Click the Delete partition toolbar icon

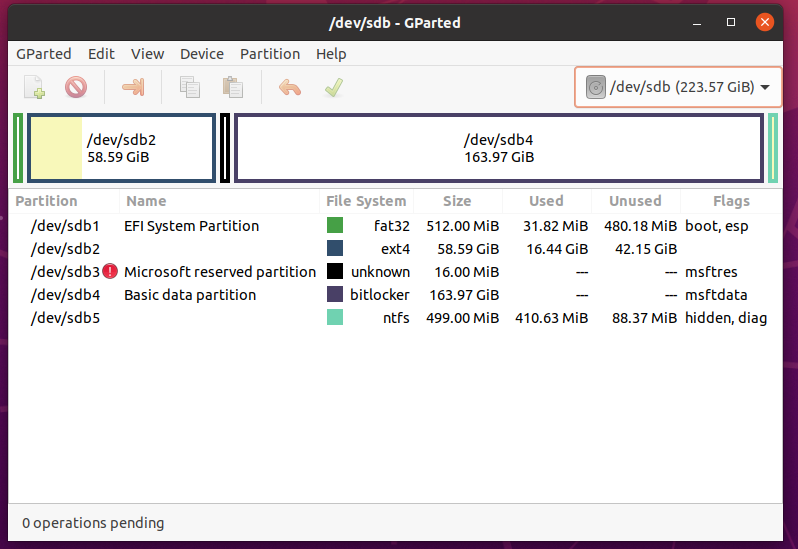[x=76, y=88]
